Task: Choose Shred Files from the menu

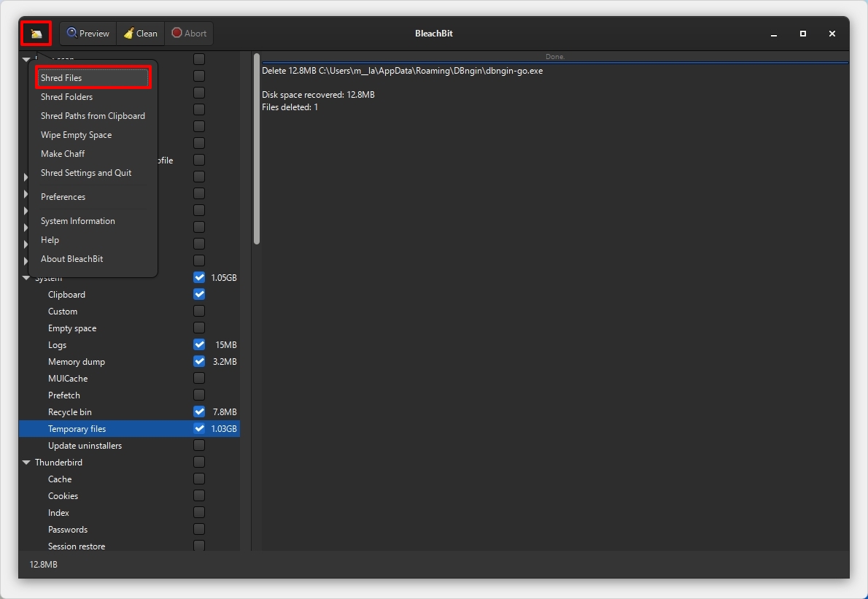Action: [93, 77]
